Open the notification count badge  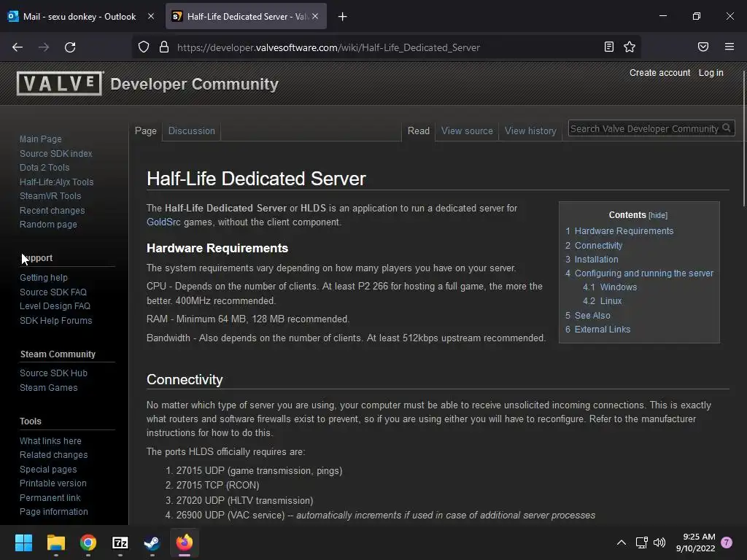(x=727, y=542)
